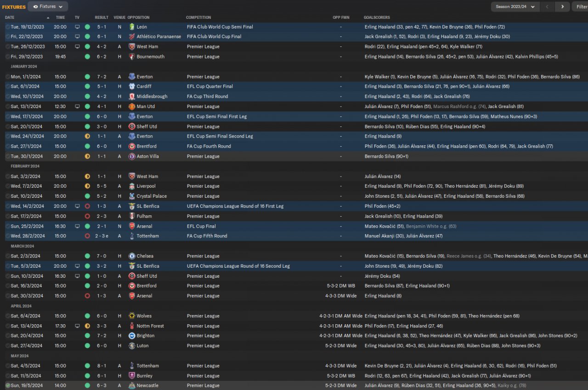Click the red loss indicator on the Fulham row
The width and height of the screenshot is (588, 390).
tap(87, 216)
